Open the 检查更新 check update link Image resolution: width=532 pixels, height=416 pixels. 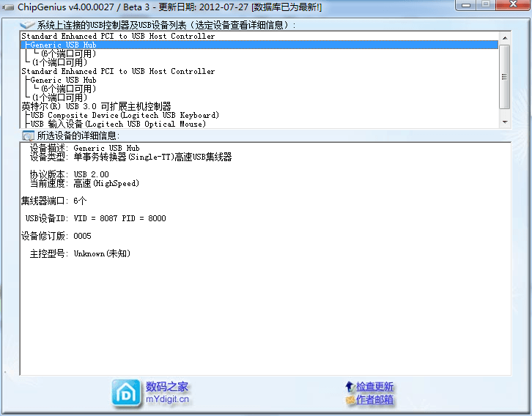pyautogui.click(x=374, y=387)
